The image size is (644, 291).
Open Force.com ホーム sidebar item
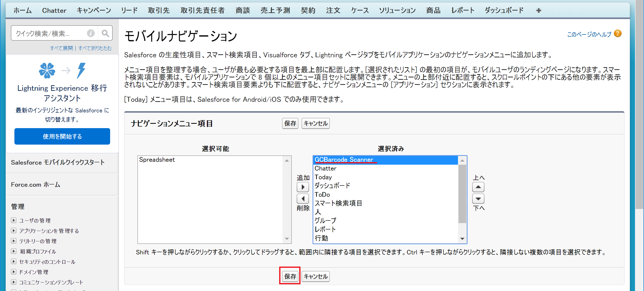36,184
